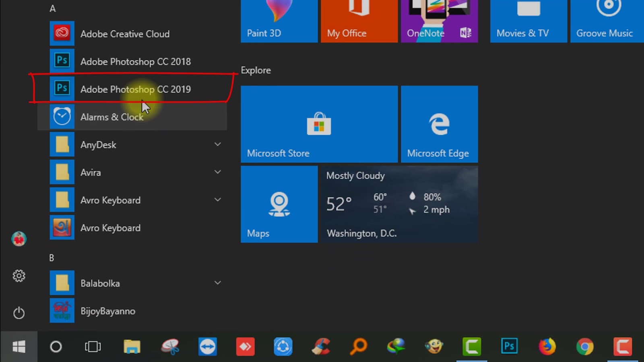
Task: Open AnyDesk from the taskbar
Action: tap(245, 347)
